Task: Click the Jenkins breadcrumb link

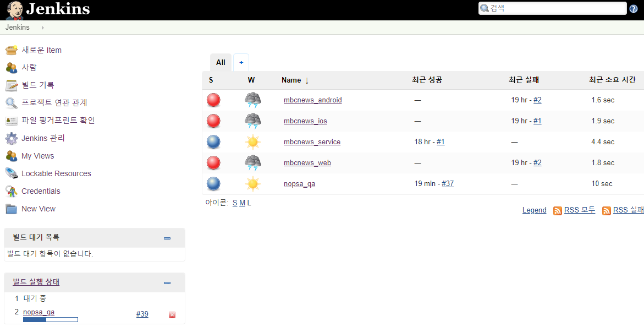Action: [17, 28]
